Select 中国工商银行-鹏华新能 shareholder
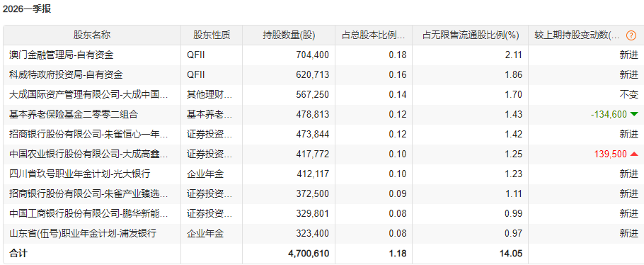 click(88, 213)
